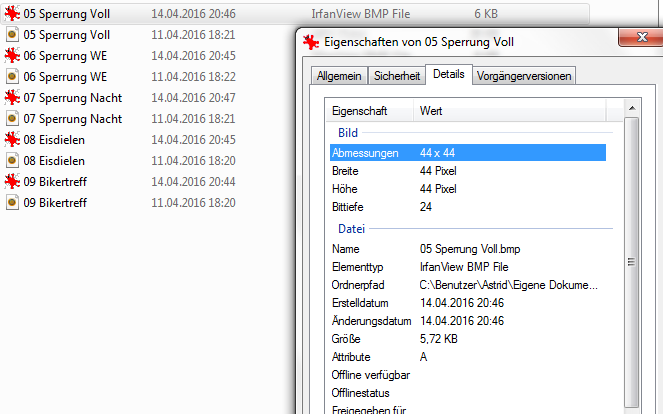
Task: Click the red IrfanView icon of 07 Sperrung Nacht
Action: click(12, 98)
